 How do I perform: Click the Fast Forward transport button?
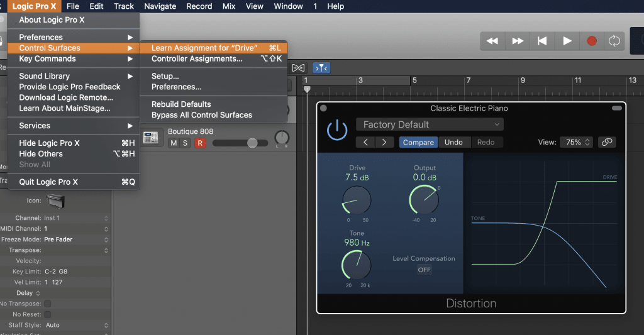tap(518, 41)
